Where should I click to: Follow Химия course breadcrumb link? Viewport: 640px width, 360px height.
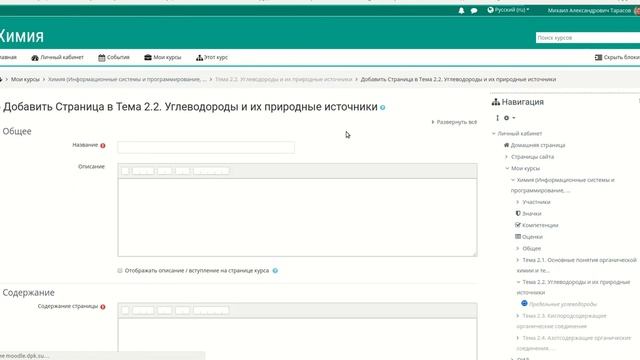(x=127, y=79)
